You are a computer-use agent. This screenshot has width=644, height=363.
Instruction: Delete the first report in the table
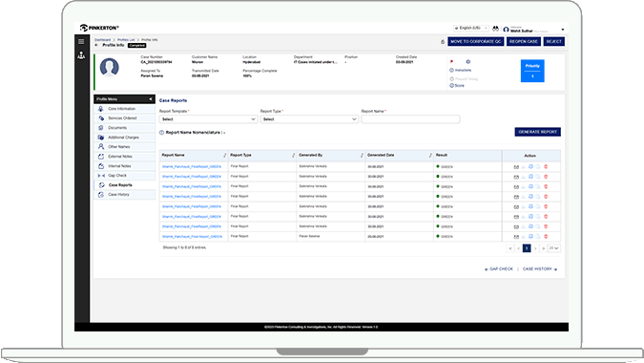(x=546, y=166)
